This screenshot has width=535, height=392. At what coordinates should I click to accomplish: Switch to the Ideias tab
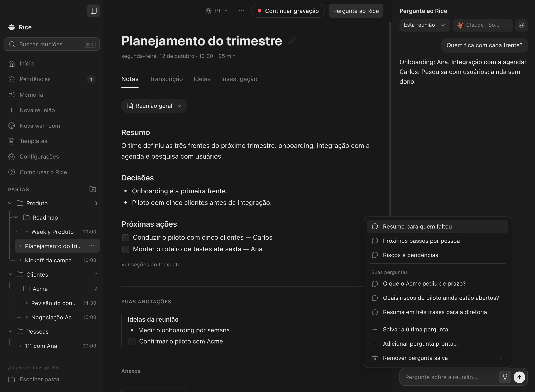[202, 79]
